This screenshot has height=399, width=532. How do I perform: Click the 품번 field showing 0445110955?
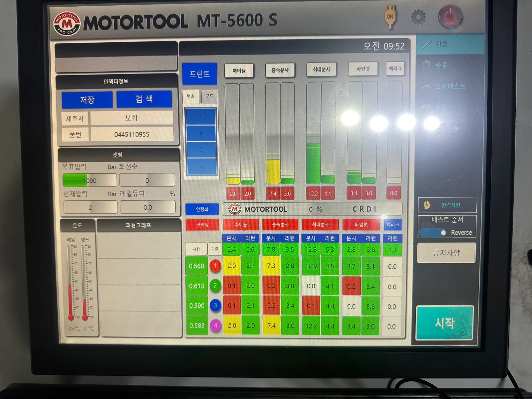(x=132, y=134)
